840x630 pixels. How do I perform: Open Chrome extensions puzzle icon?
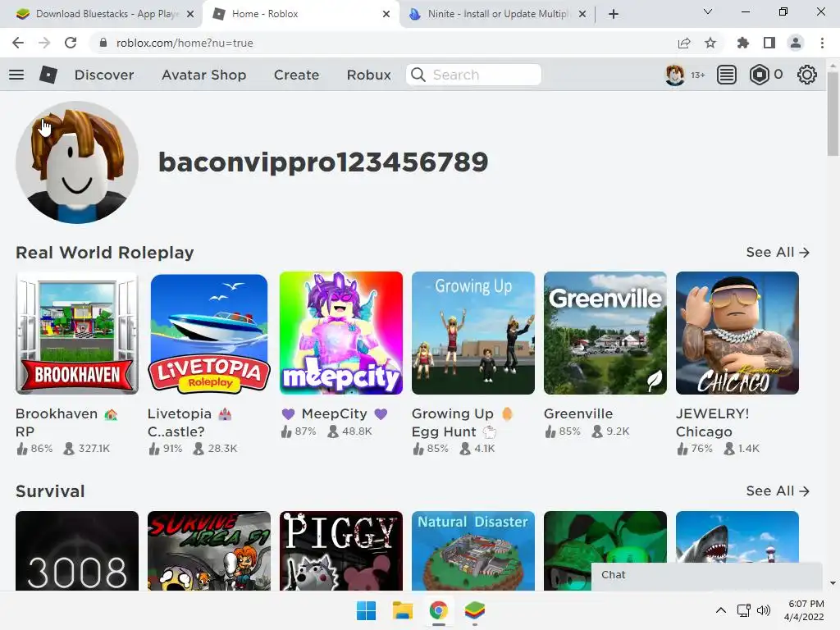pyautogui.click(x=743, y=43)
